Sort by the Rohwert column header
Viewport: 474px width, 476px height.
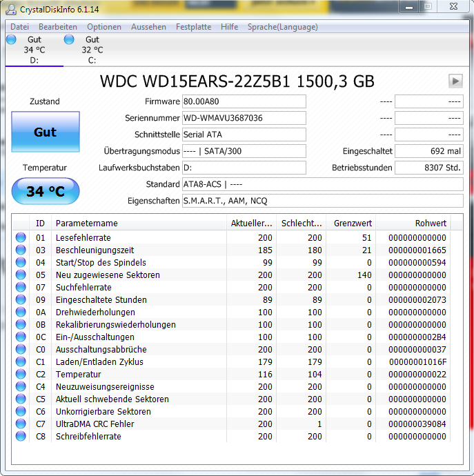(x=413, y=223)
